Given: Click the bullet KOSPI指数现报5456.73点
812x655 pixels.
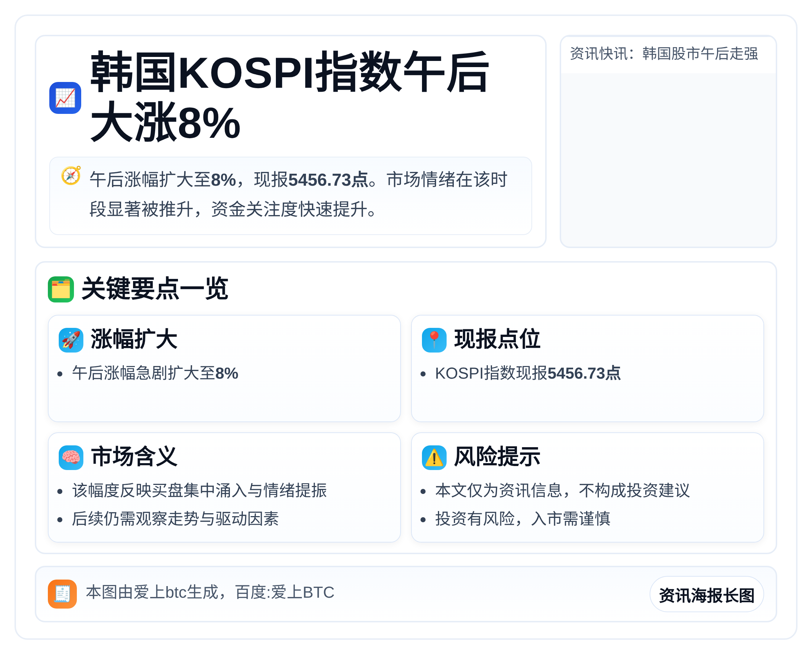Looking at the screenshot, I should coord(528,373).
